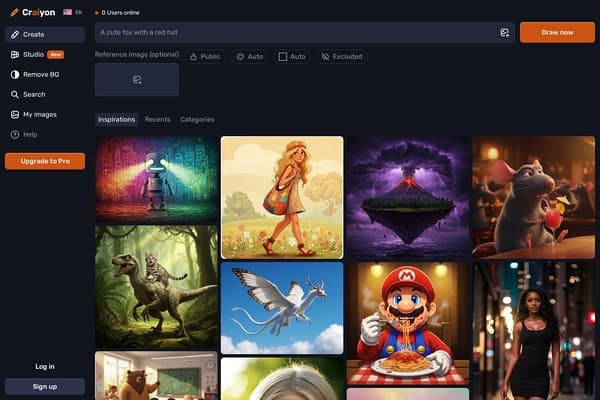Screen dimensions: 600x400
Task: Open the bear in classroom image
Action: point(156,376)
